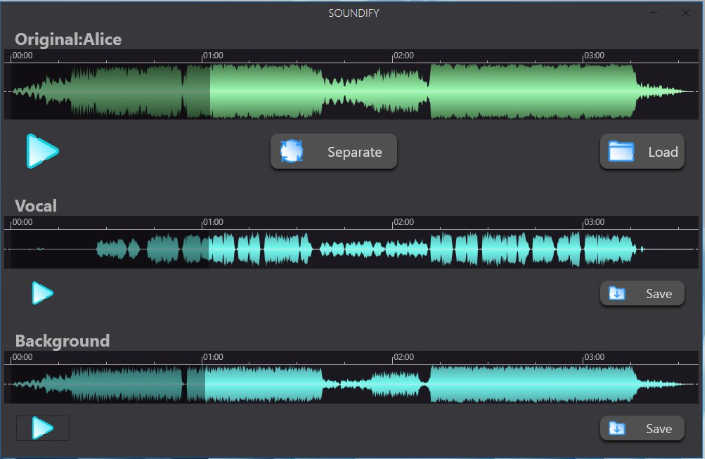
Task: Jump Background waveform to 01:00 marker
Action: (x=213, y=357)
